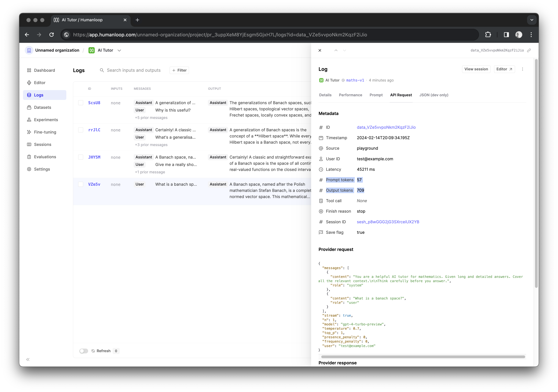Click the Datasets icon in sidebar
Screen dimensions: 558x392
(x=29, y=108)
